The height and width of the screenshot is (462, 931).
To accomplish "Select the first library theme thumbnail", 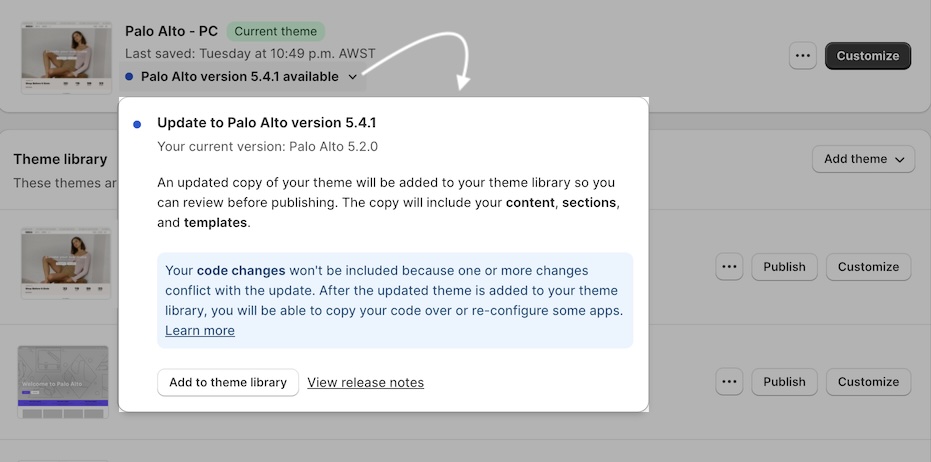I will coord(66,263).
